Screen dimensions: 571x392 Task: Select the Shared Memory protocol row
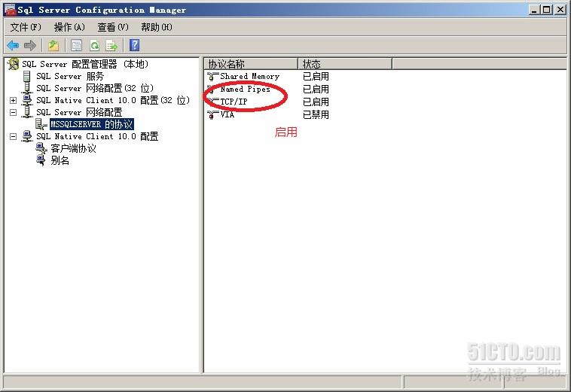[x=250, y=76]
